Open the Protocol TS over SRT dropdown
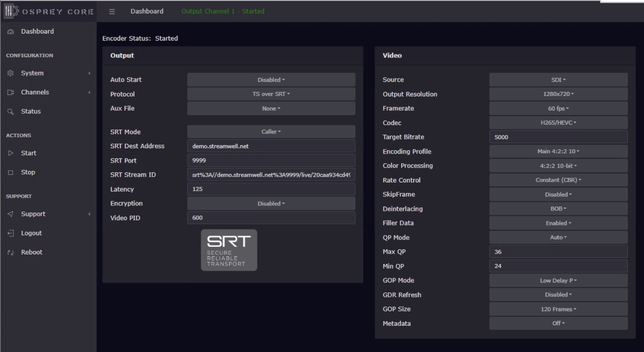 coord(271,94)
